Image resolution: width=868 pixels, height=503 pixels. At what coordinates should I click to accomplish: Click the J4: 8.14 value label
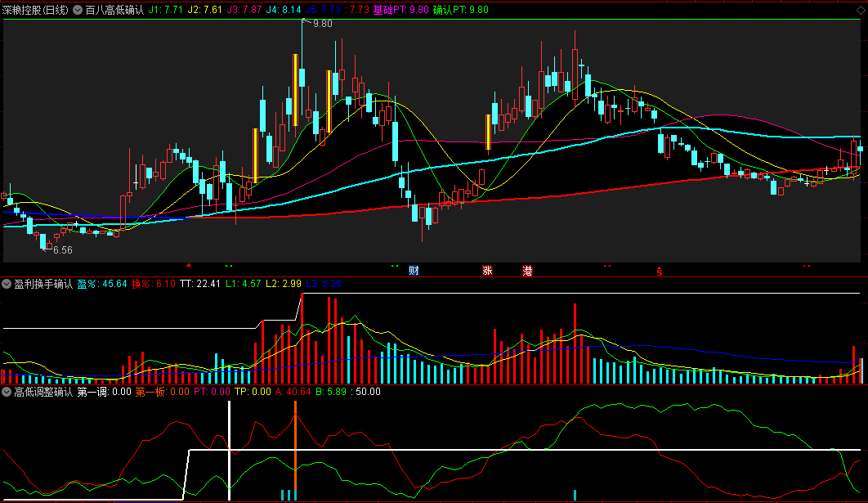click(283, 10)
